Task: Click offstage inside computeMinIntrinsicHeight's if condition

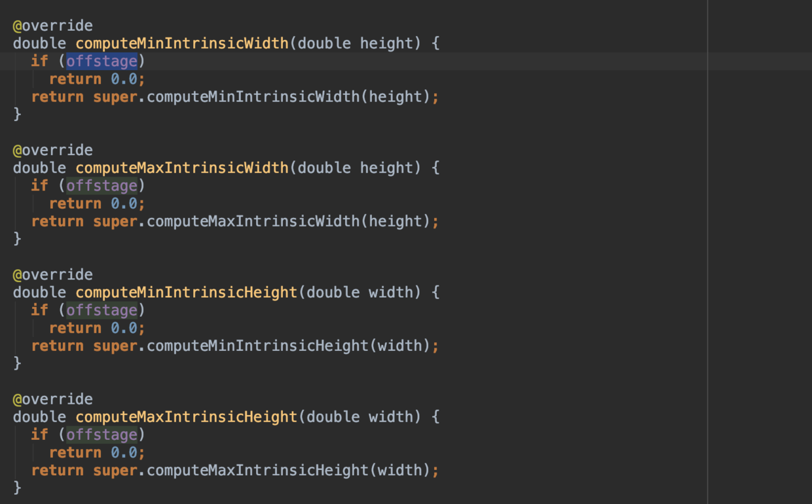Action: pos(101,310)
